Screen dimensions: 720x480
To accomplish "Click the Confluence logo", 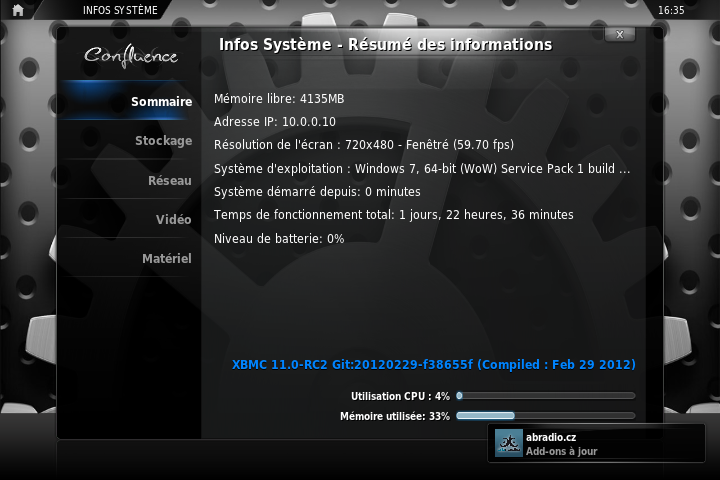I will [x=131, y=56].
